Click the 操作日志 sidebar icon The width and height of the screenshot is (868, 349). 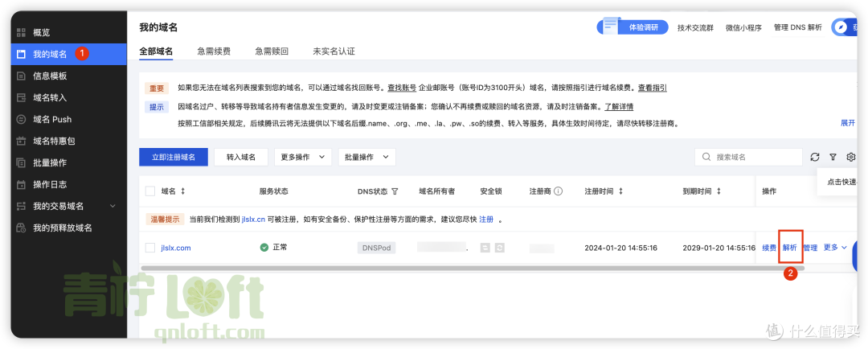(21, 184)
